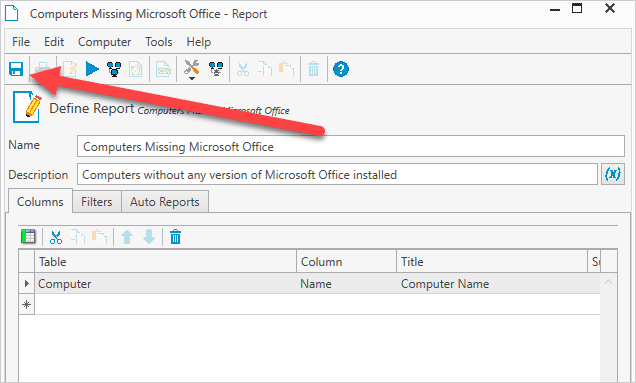This screenshot has width=636, height=383.
Task: Switch to the Filters tab
Action: tap(97, 202)
